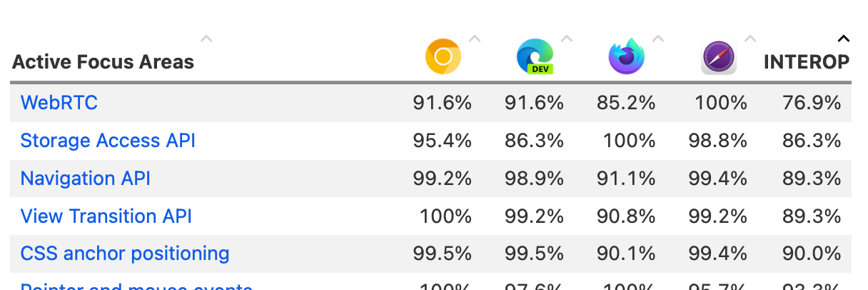The image size is (868, 290).
Task: Click the Firefox Nightly browser icon
Action: [x=626, y=56]
